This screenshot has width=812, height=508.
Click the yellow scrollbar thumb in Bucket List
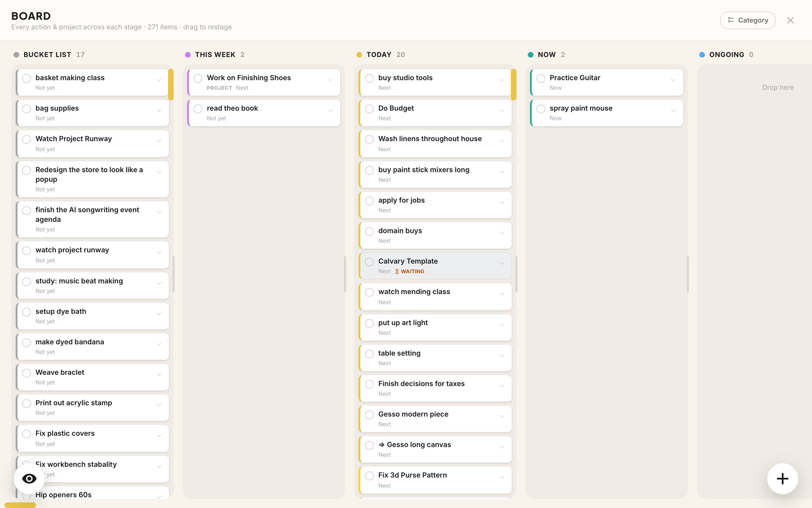[171, 84]
